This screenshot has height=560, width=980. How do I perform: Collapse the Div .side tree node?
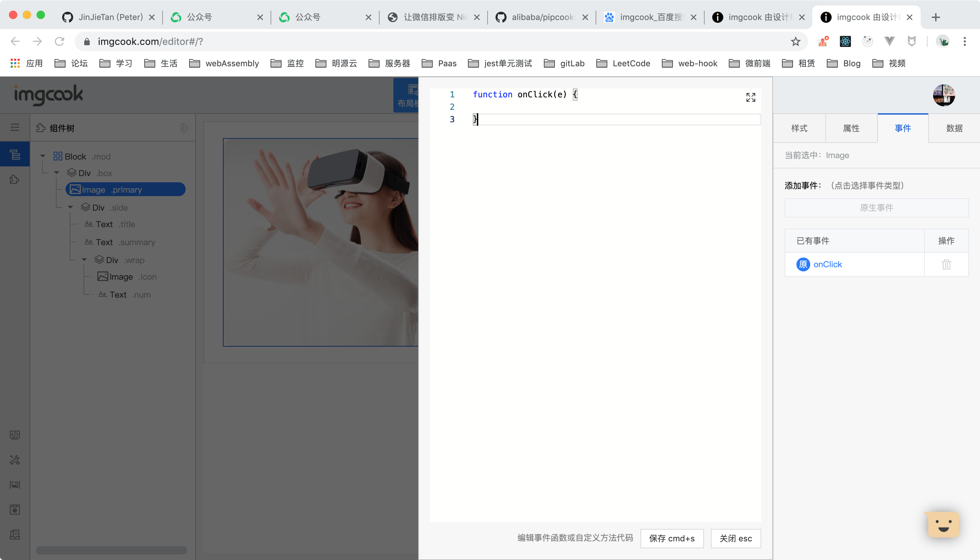[x=70, y=207]
